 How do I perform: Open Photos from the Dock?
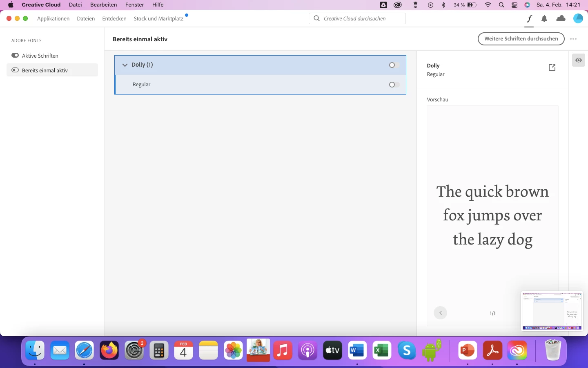(233, 350)
